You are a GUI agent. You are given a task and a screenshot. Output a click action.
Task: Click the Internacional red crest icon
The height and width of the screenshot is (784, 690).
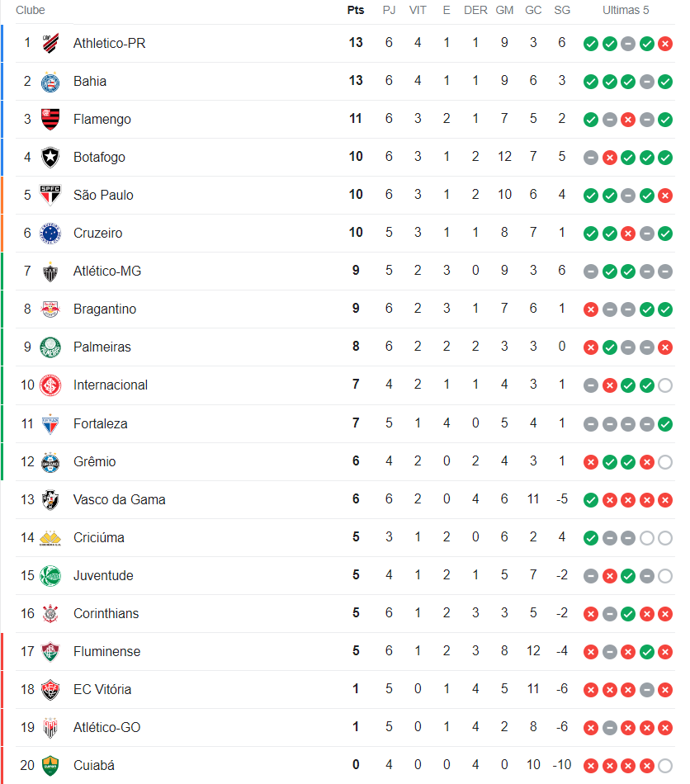[51, 385]
